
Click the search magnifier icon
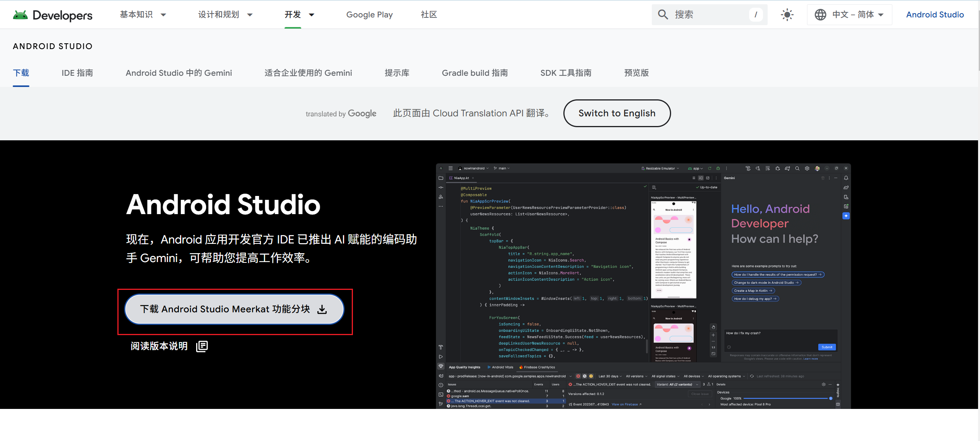pyautogui.click(x=663, y=15)
